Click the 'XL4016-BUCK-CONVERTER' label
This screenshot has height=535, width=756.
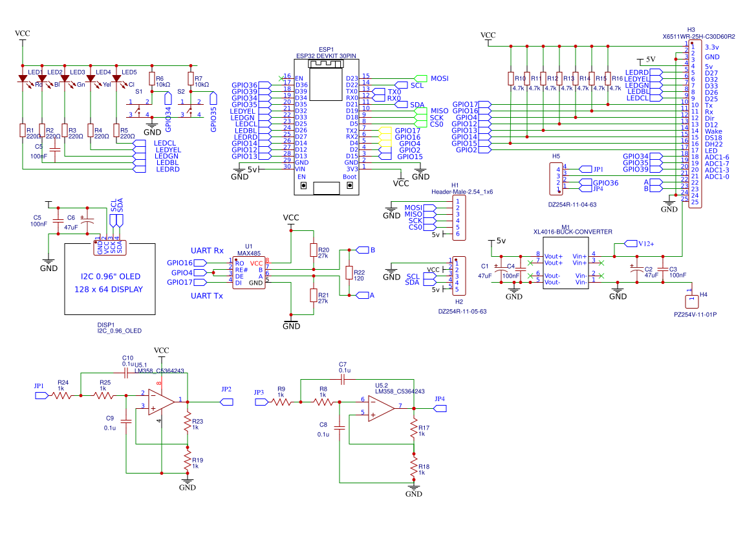[573, 232]
